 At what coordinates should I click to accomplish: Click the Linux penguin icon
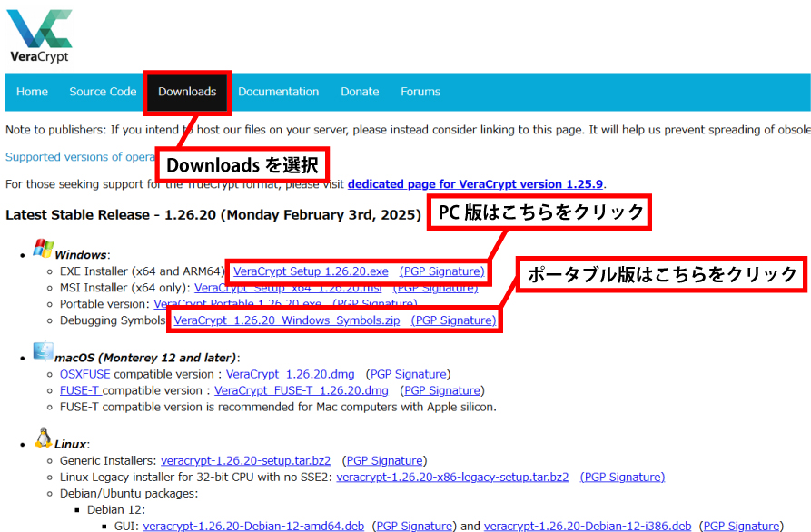pyautogui.click(x=43, y=438)
